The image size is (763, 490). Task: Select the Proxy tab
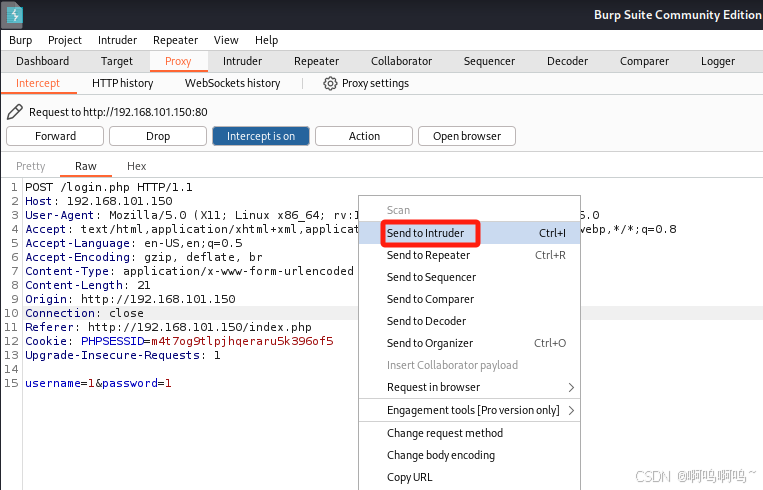178,61
